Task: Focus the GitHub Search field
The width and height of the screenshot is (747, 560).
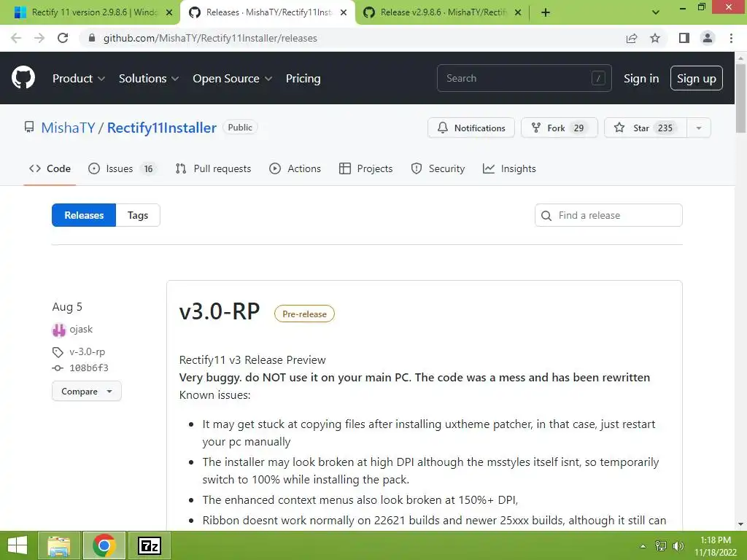Action: [x=524, y=78]
